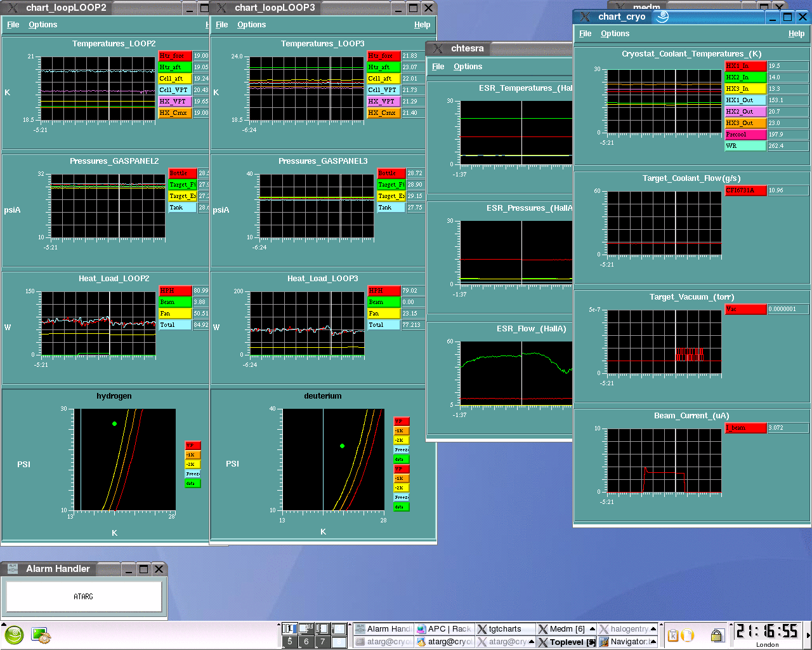Click yellow HX3_In legend in chart_cryo

tap(745, 89)
